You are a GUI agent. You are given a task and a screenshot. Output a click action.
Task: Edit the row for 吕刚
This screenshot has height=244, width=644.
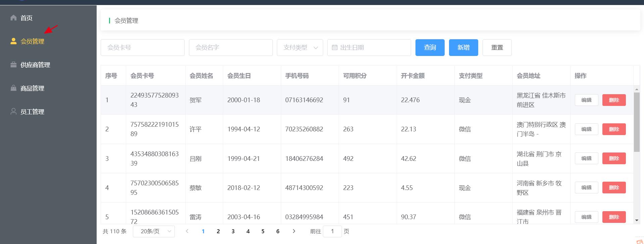point(586,158)
